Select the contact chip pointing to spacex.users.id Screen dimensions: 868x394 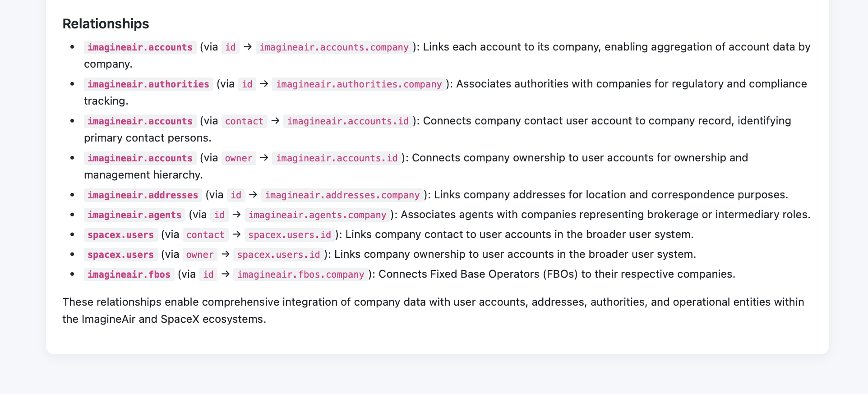(x=205, y=235)
